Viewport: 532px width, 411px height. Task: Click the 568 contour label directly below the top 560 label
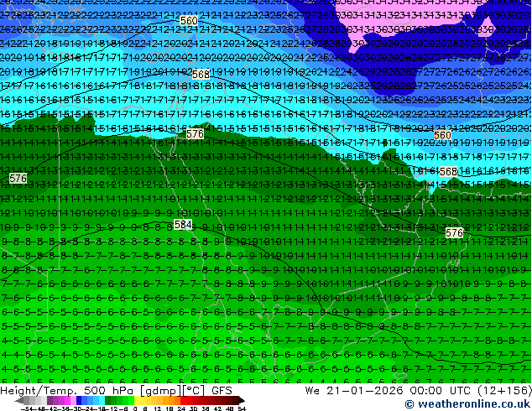(x=201, y=74)
